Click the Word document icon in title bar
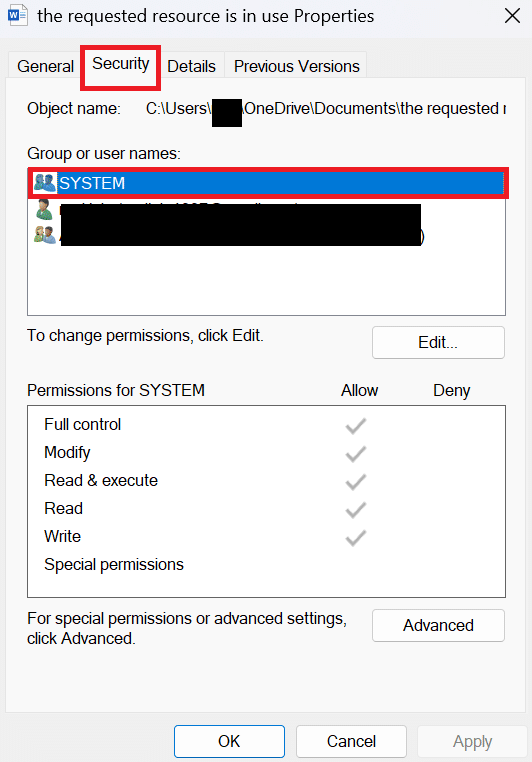Image resolution: width=532 pixels, height=762 pixels. 17,16
